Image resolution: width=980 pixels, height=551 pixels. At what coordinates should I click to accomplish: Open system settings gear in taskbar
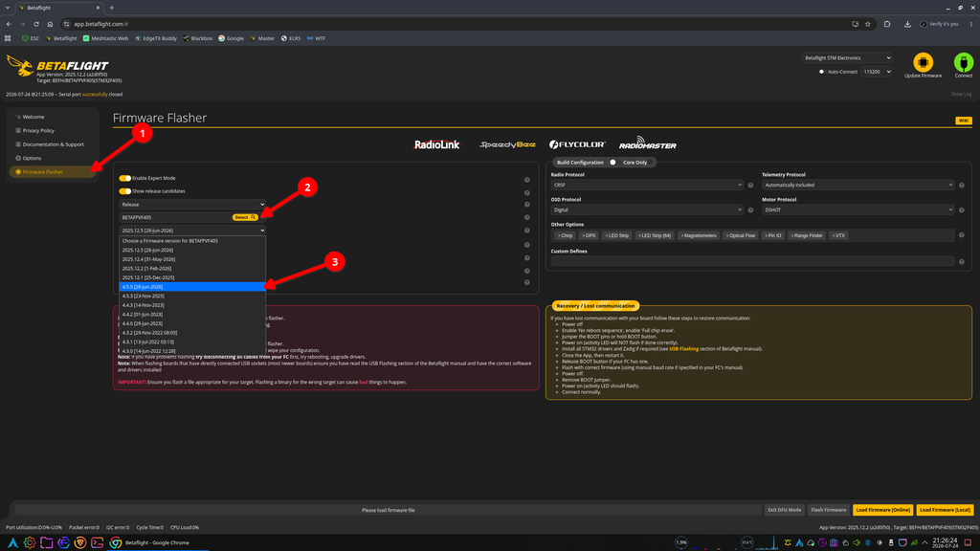click(x=30, y=543)
